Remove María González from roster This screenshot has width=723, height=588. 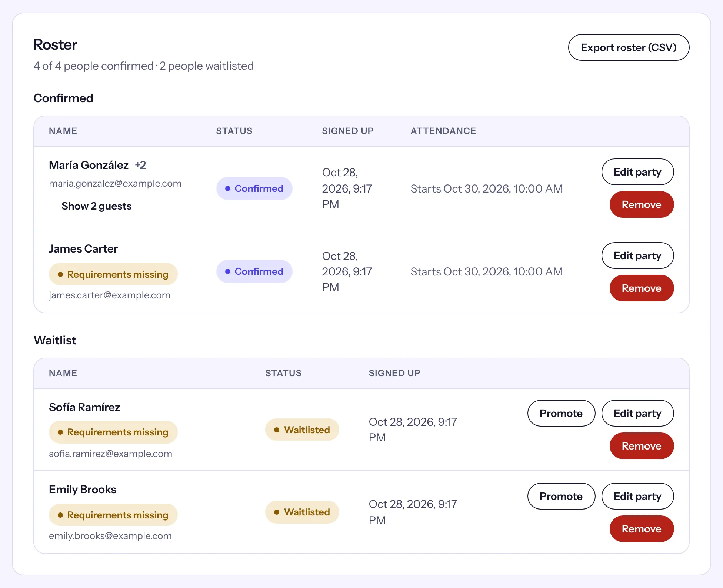click(642, 204)
